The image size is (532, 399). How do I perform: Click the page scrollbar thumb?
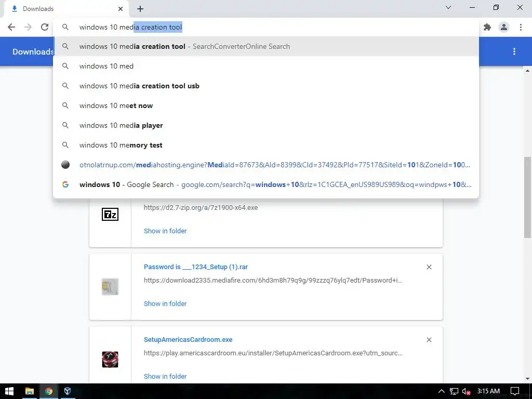pyautogui.click(x=528, y=197)
